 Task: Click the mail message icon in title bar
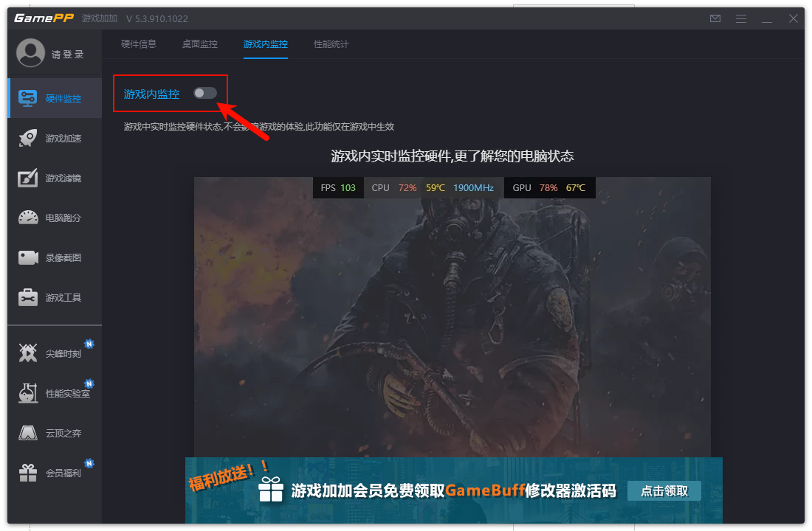[715, 18]
